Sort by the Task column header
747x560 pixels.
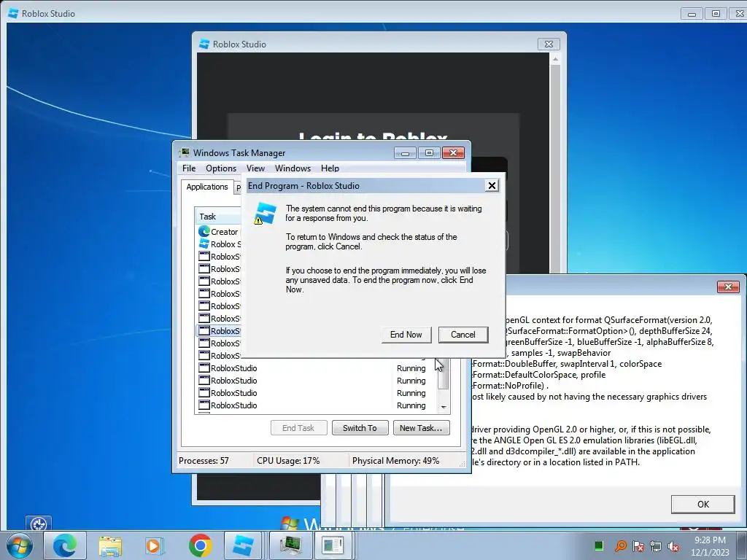coord(218,217)
